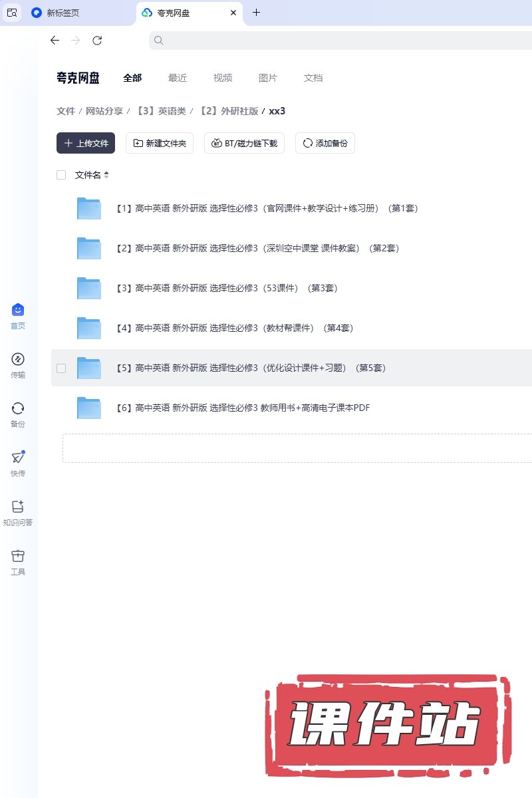532x798 pixels.
Task: Tick the checkbox for folder 【5】优化设计课件
Action: (61, 368)
